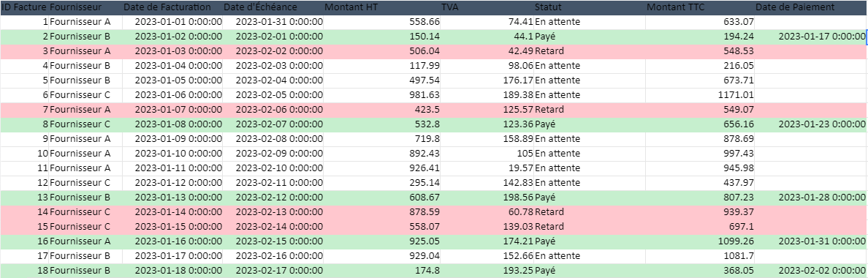Select payment date 2023-02-02 0:00:00

point(811,270)
